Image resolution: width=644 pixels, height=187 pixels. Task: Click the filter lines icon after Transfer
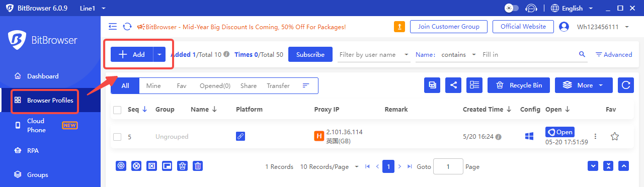click(305, 85)
